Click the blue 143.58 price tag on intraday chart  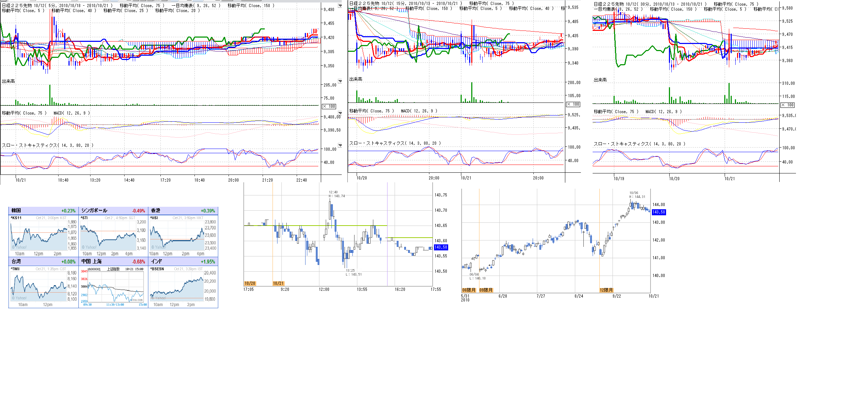[x=441, y=247]
